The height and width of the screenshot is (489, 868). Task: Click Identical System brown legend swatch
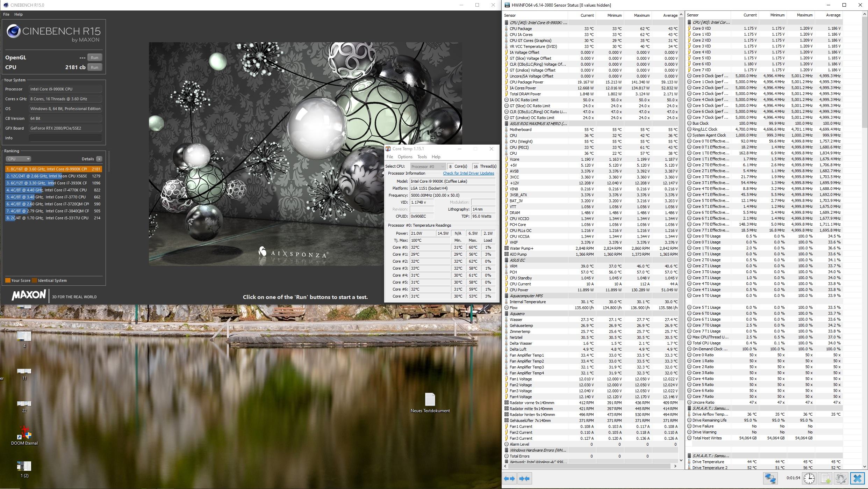click(x=35, y=280)
